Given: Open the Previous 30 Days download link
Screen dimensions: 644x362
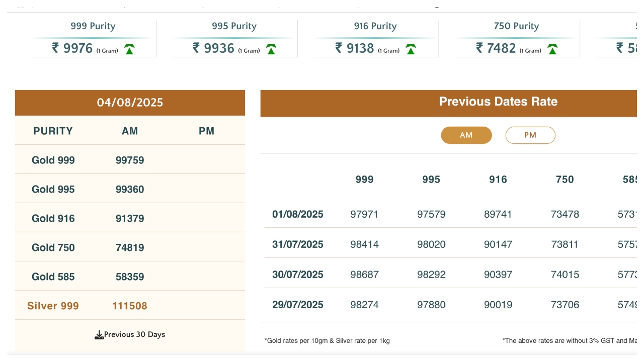Looking at the screenshot, I should coord(134,335).
